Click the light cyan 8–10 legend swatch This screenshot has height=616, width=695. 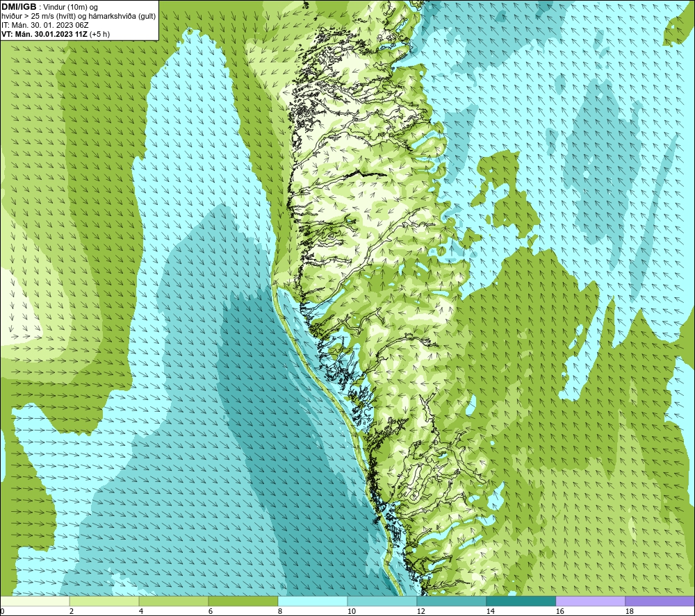point(313,601)
